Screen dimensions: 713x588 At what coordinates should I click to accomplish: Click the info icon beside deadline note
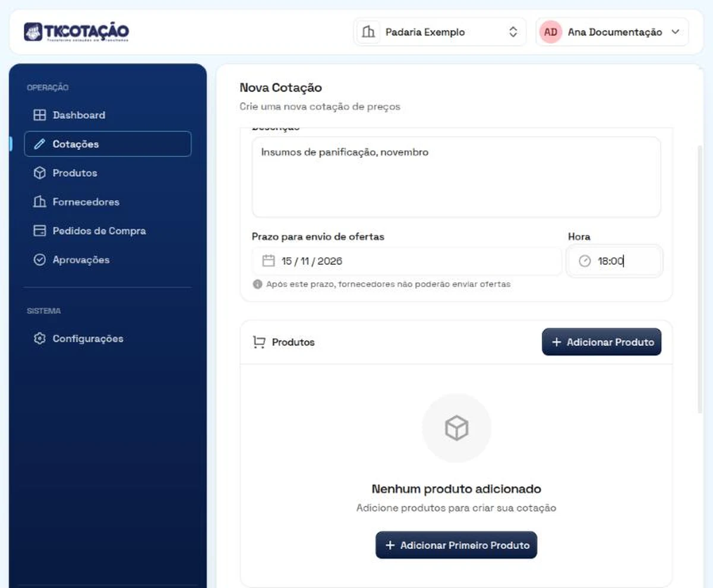pos(257,284)
